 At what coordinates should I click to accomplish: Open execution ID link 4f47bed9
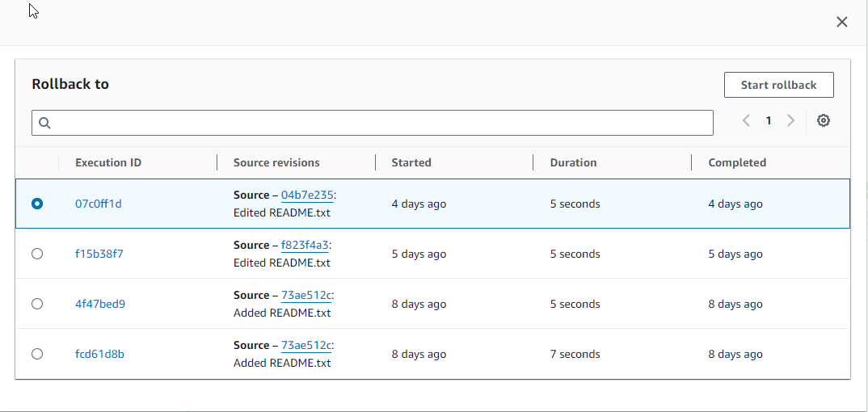point(99,304)
